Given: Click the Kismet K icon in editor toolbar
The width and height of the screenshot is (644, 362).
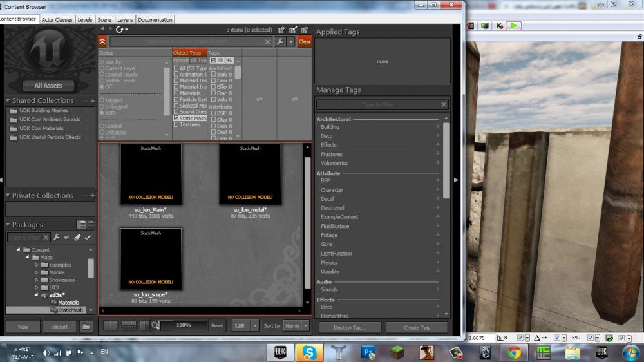Looking at the screenshot, I should click(x=500, y=26).
